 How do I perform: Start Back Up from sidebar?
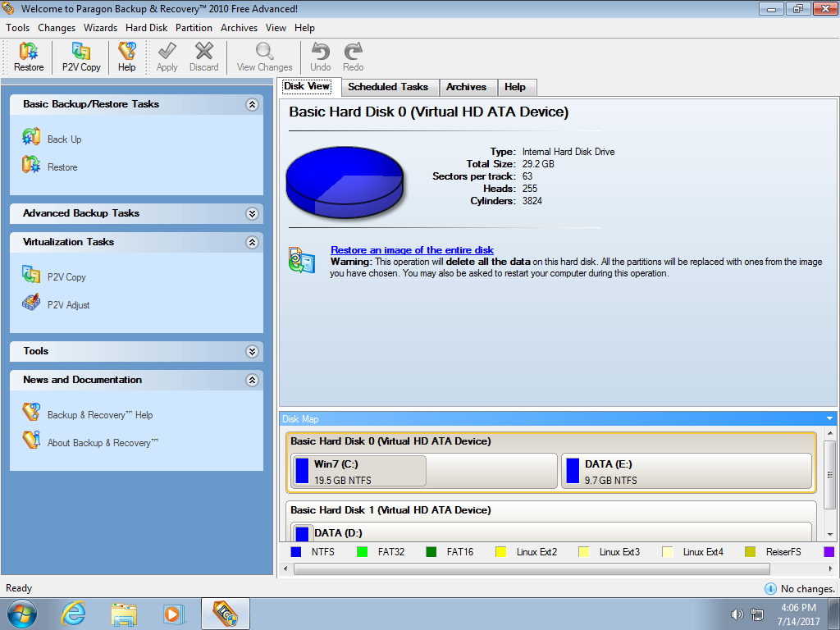point(63,139)
